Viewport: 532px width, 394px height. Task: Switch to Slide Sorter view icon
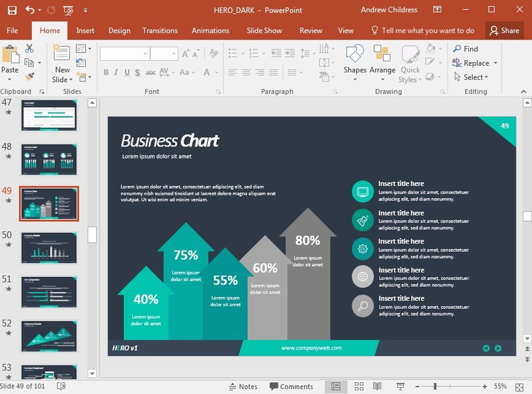click(359, 386)
